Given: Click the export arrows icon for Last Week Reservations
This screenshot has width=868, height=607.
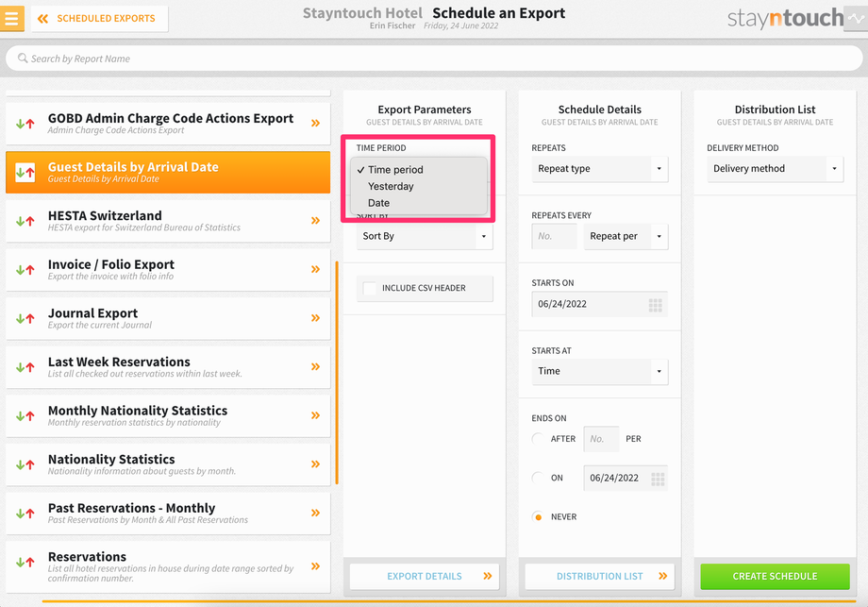Looking at the screenshot, I should coord(25,367).
